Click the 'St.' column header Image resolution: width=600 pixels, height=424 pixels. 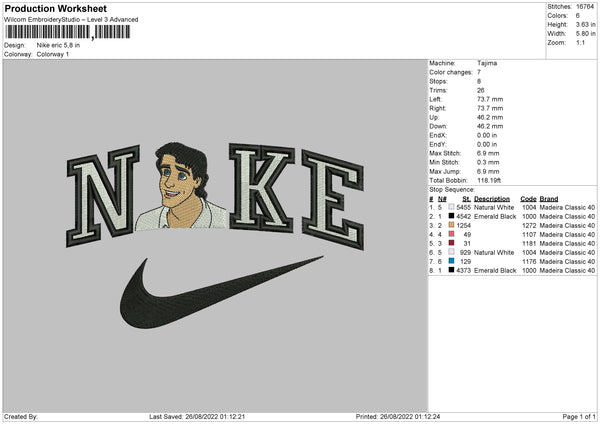pos(466,199)
